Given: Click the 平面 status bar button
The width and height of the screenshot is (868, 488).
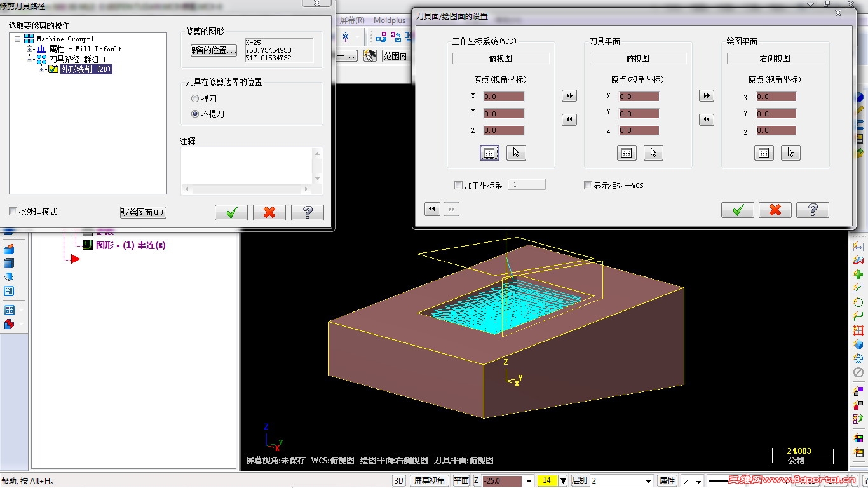Looking at the screenshot, I should tap(461, 481).
